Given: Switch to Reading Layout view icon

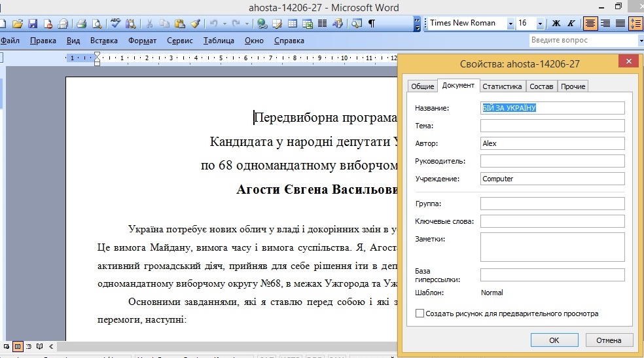Looking at the screenshot, I should [x=40, y=346].
